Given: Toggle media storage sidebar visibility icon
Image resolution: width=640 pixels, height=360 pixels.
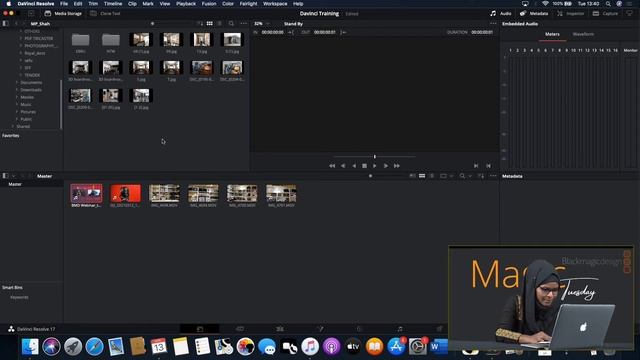Looking at the screenshot, I should pyautogui.click(x=5, y=24).
